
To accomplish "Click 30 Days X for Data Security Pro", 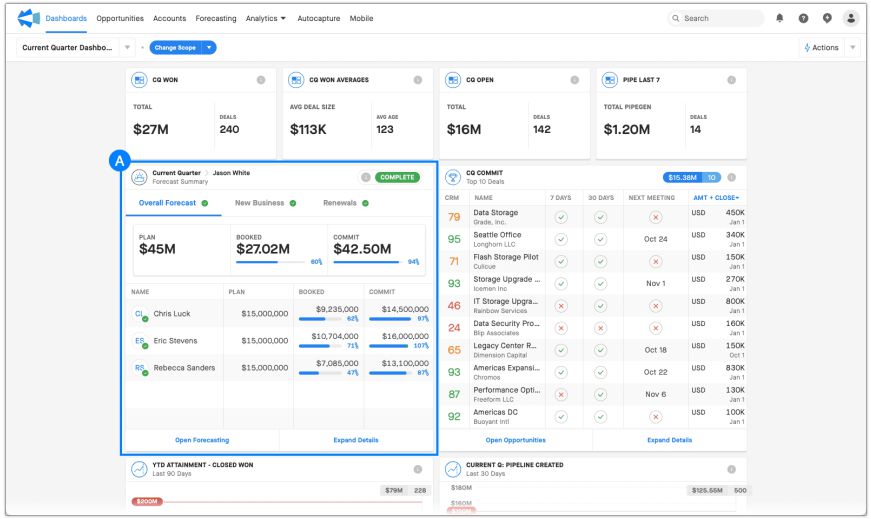I will pos(600,328).
